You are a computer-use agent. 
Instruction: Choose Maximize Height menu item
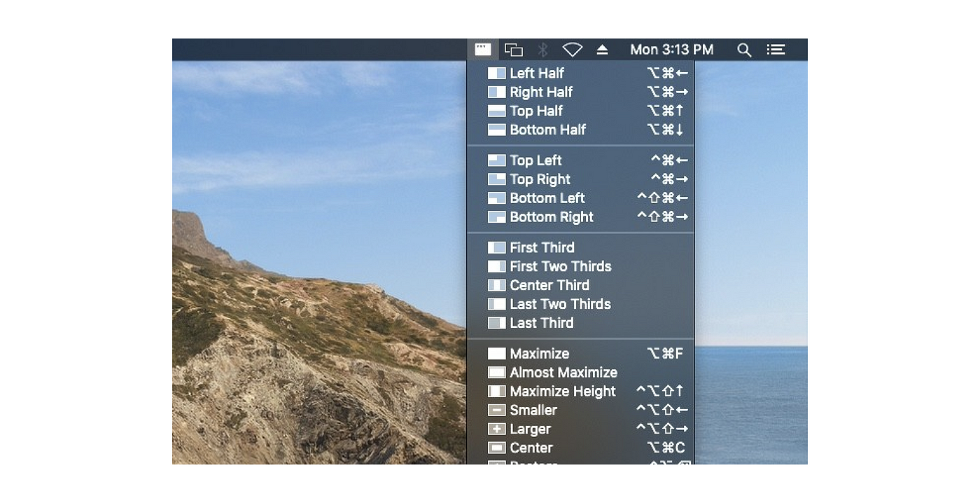[580, 392]
